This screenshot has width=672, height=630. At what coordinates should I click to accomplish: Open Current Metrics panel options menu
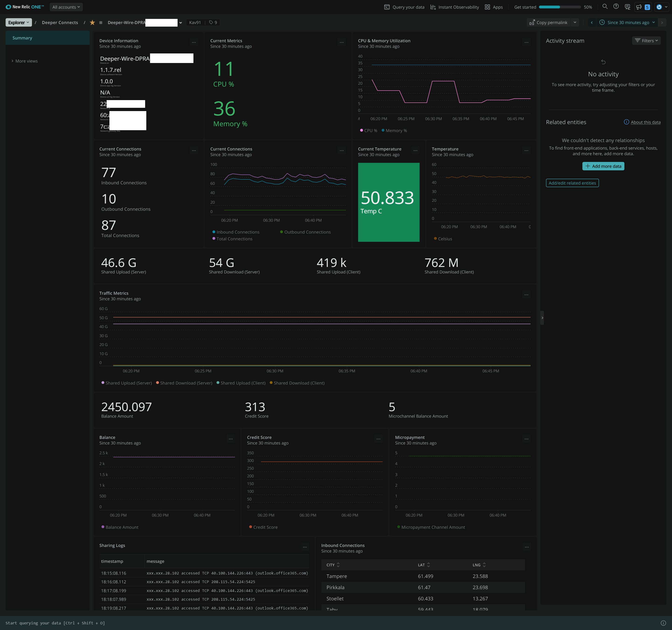pyautogui.click(x=342, y=43)
